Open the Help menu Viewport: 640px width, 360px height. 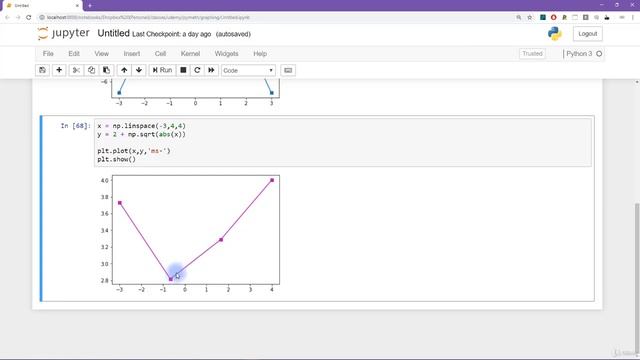coord(260,53)
